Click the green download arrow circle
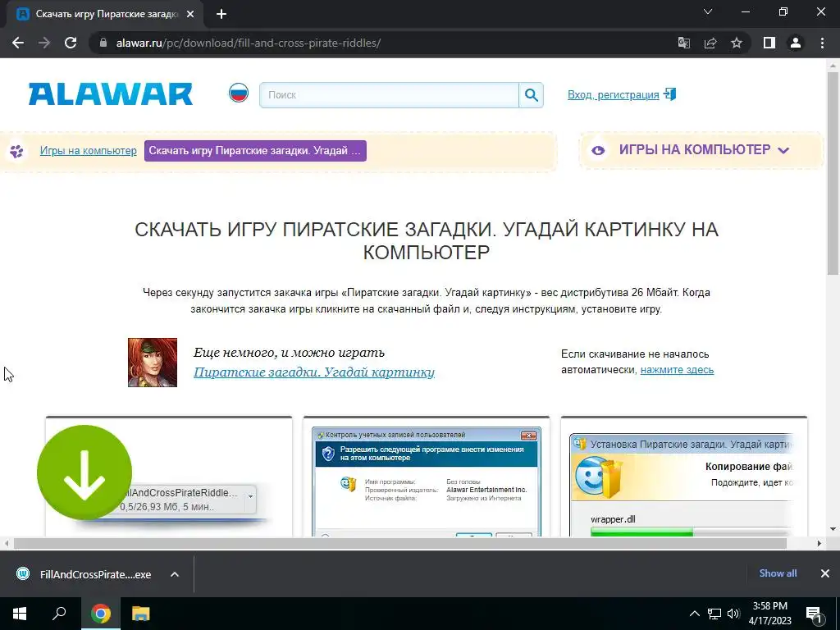 click(84, 472)
